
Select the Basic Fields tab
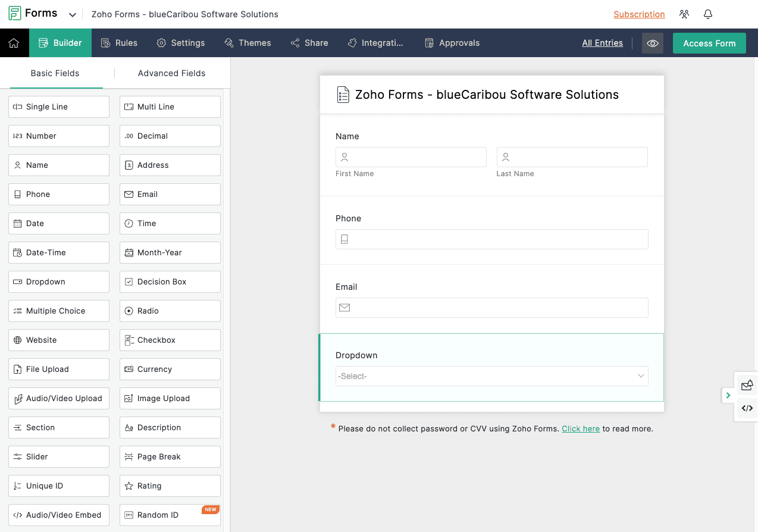tap(55, 73)
